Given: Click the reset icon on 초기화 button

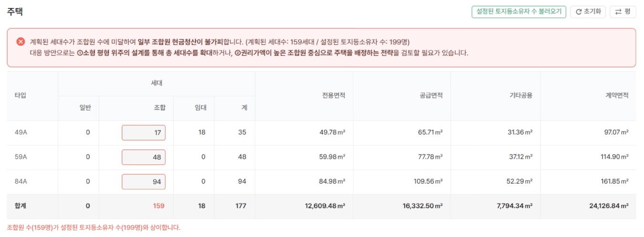Looking at the screenshot, I should tap(579, 12).
